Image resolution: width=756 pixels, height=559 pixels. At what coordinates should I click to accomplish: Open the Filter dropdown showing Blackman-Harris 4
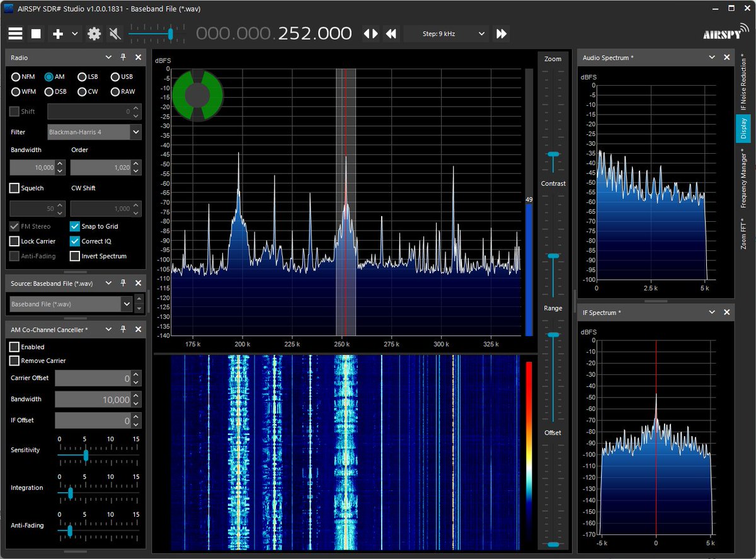click(x=92, y=132)
